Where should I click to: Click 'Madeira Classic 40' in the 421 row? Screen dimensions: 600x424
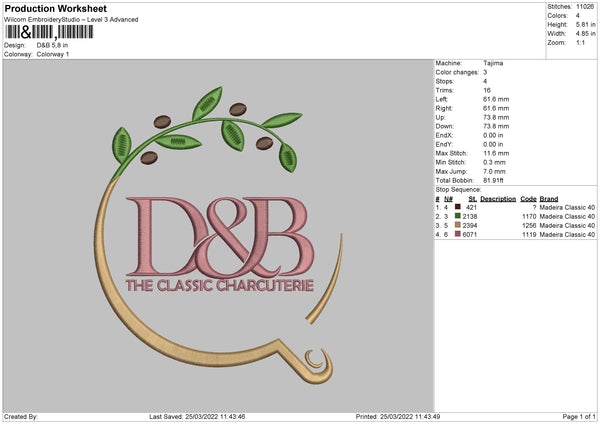pos(567,207)
